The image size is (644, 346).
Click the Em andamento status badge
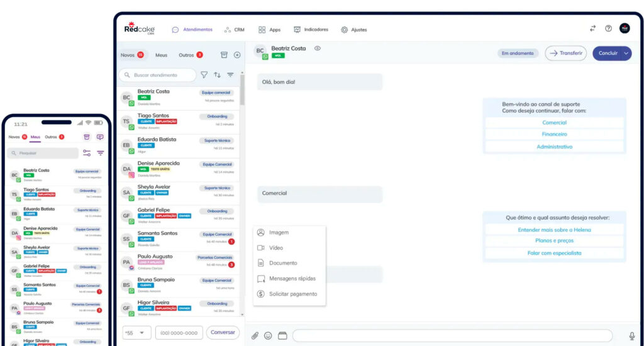tap(518, 53)
